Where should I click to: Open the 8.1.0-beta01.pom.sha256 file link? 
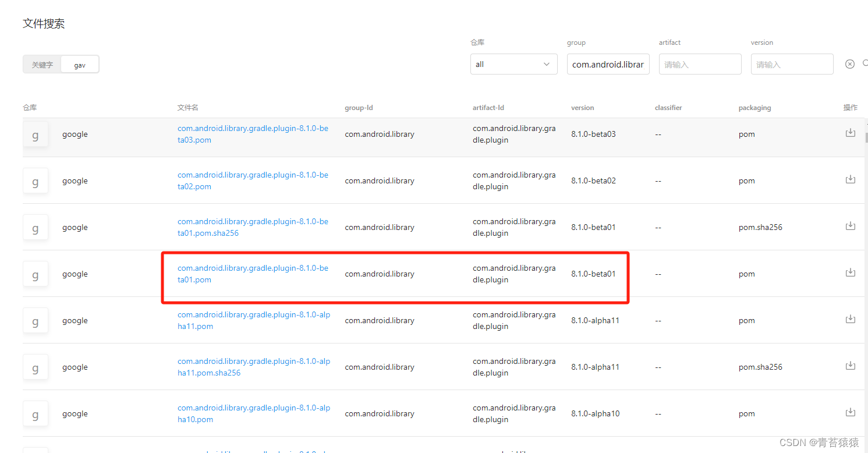tap(253, 227)
